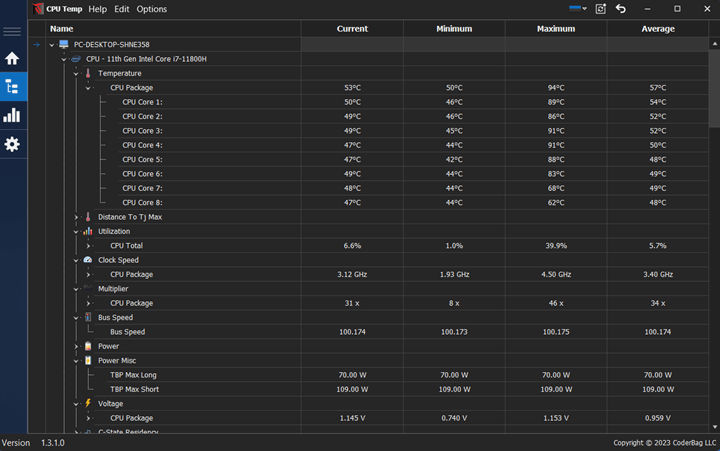This screenshot has height=451, width=720.
Task: Expand the CPU Total utilization row
Action: click(x=88, y=246)
